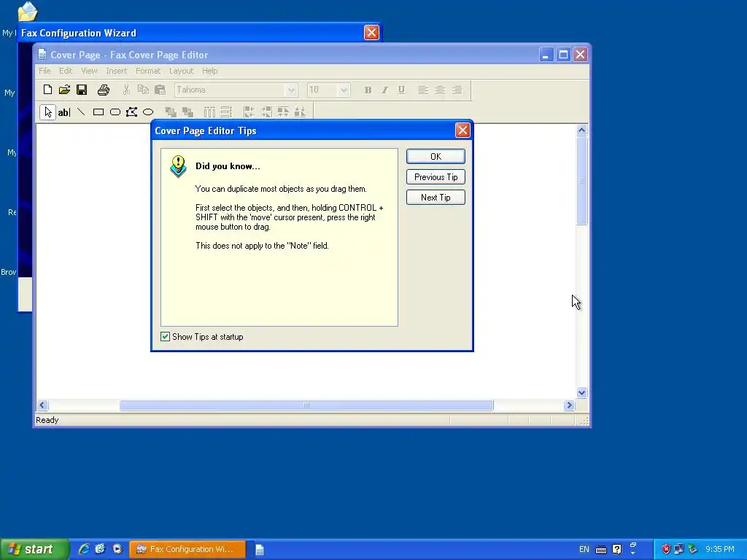Click the Start button
Image resolution: width=747 pixels, height=560 pixels.
[34, 549]
